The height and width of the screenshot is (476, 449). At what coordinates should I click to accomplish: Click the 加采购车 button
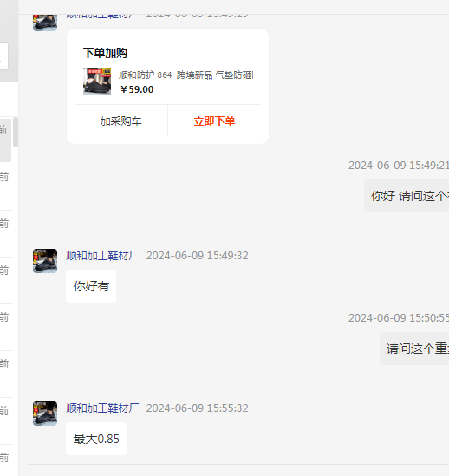[120, 121]
